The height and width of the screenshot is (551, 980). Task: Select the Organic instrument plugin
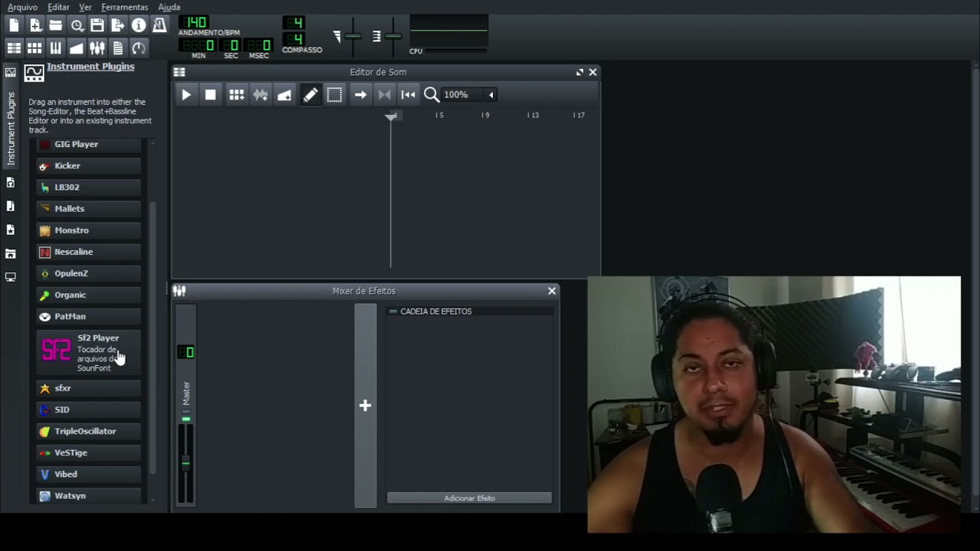point(89,295)
